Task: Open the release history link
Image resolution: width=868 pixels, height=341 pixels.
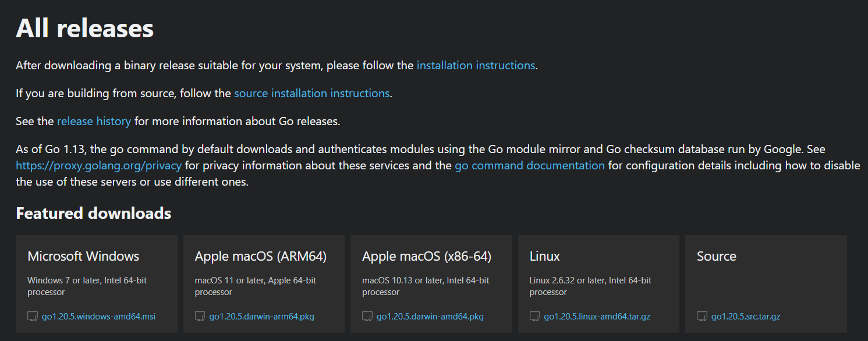Action: tap(94, 121)
